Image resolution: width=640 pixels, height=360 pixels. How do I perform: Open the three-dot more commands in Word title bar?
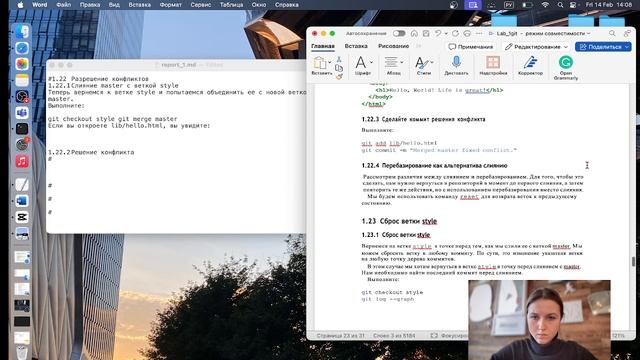(x=479, y=33)
